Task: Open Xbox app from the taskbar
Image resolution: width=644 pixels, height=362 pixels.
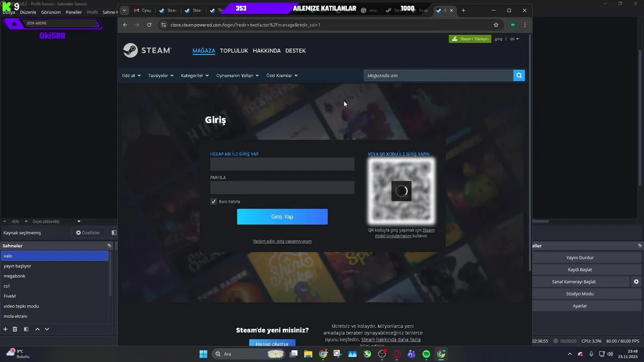Action: tap(367, 354)
